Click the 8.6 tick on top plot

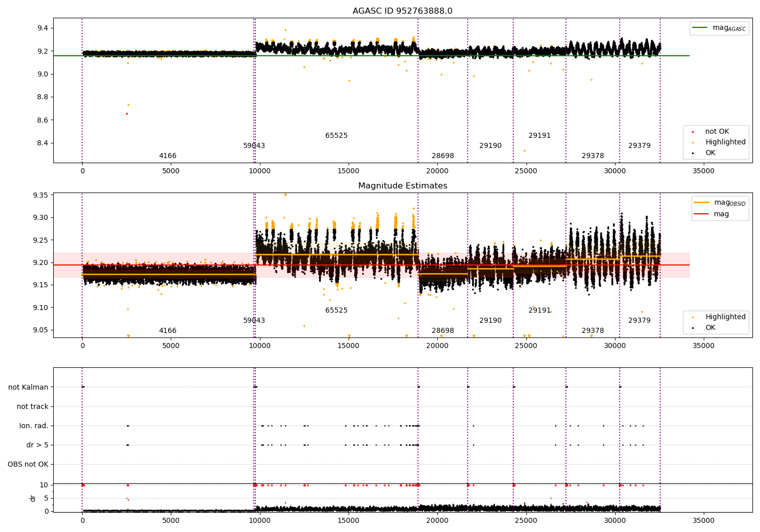[x=43, y=121]
